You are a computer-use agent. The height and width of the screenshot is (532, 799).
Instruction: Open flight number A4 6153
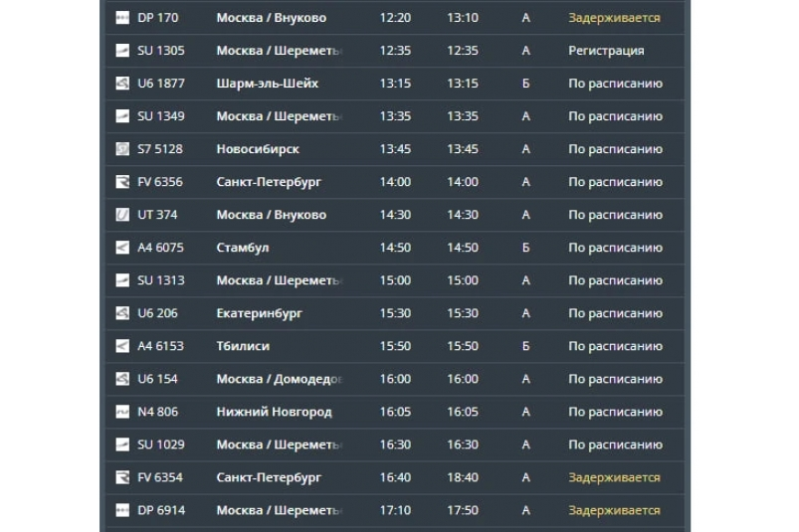(160, 346)
